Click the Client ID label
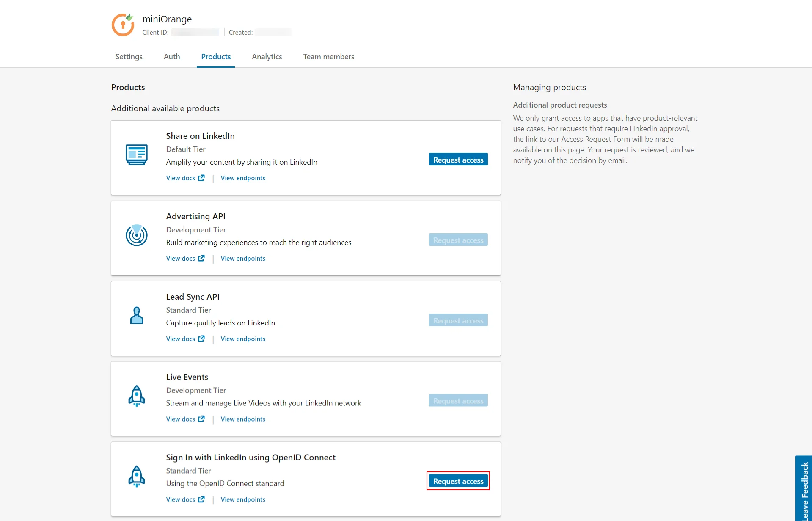The image size is (812, 521). coord(155,33)
